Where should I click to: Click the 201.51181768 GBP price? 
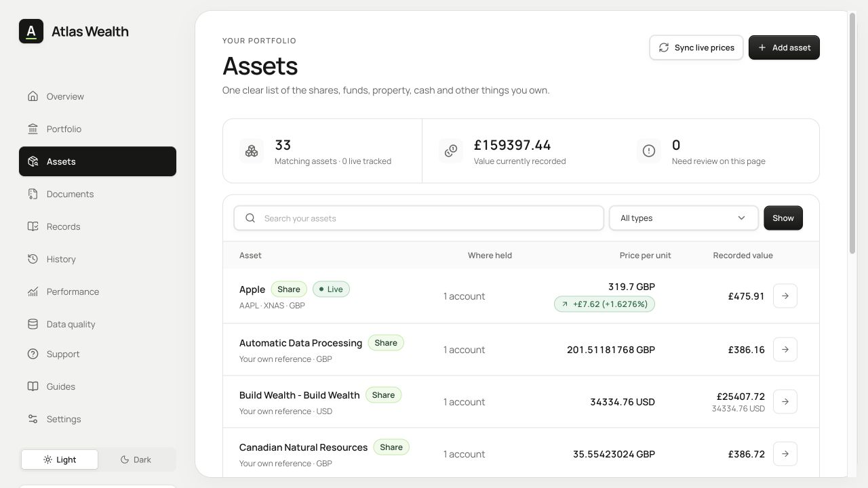point(611,350)
